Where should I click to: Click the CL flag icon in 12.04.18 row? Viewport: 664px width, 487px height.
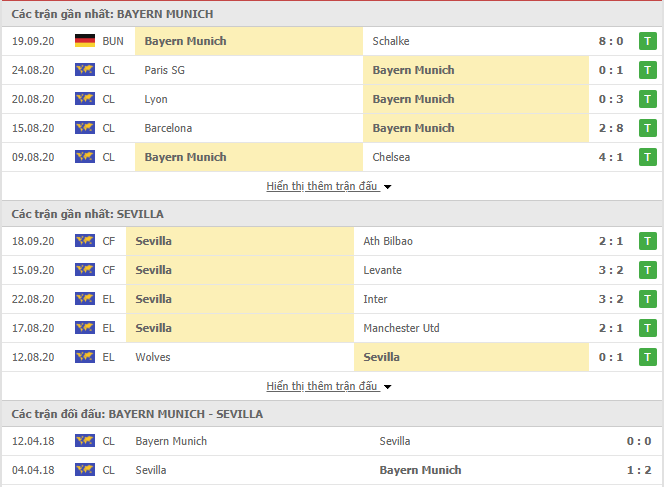85,441
